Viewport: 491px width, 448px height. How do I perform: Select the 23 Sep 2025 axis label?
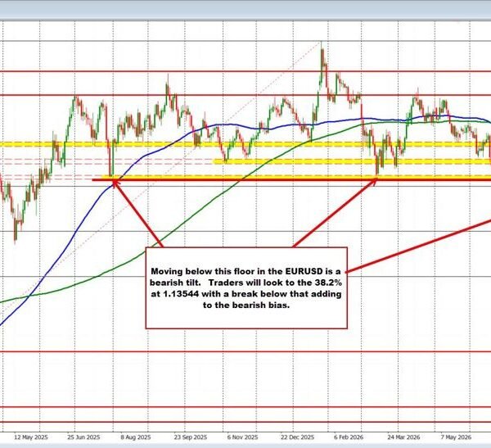point(191,437)
